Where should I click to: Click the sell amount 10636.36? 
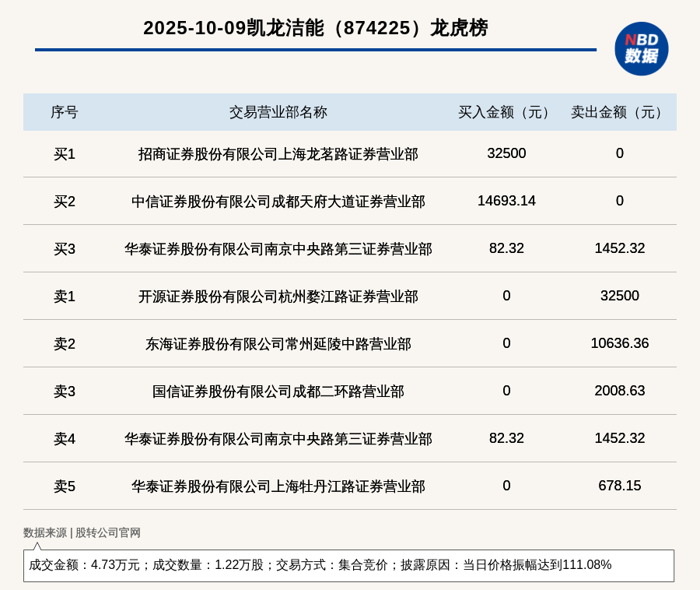click(x=619, y=343)
